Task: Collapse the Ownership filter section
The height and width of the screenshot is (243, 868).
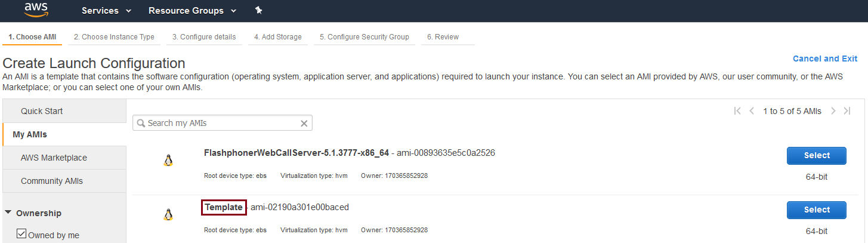Action: [8, 213]
